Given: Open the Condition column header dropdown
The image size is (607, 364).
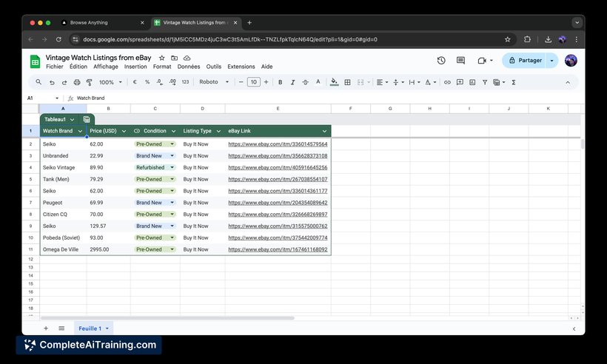Looking at the screenshot, I should pos(173,131).
